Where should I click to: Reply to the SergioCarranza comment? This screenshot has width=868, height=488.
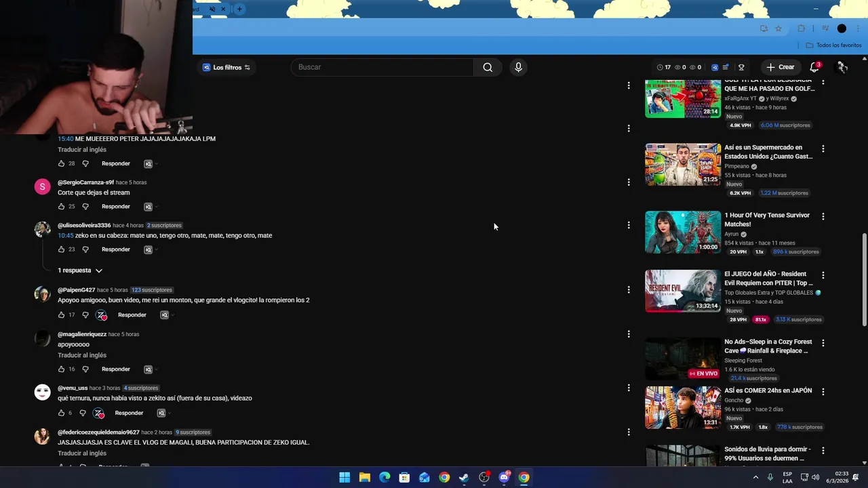pos(116,206)
